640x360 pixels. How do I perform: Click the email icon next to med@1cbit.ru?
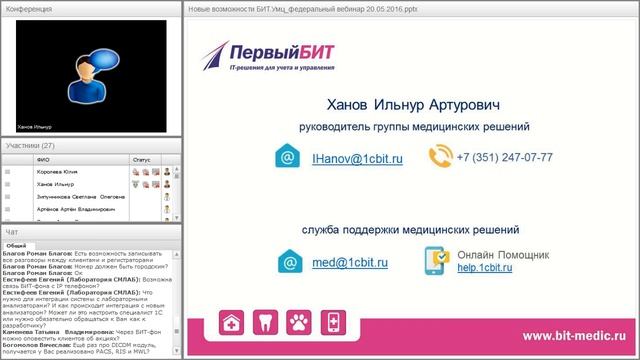pyautogui.click(x=290, y=261)
